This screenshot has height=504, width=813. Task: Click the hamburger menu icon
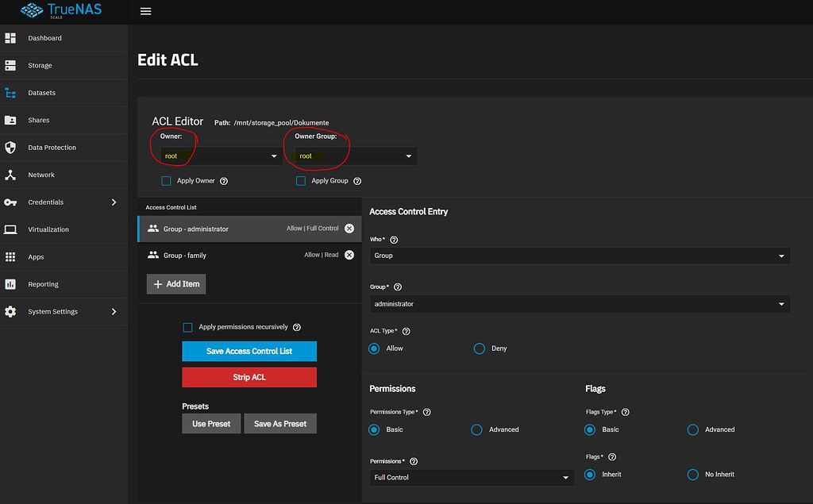[145, 11]
